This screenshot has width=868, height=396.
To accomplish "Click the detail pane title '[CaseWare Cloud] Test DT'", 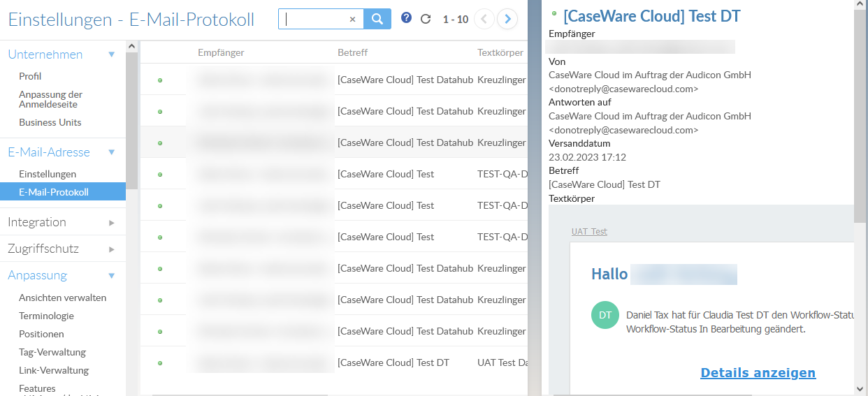I will pos(652,16).
